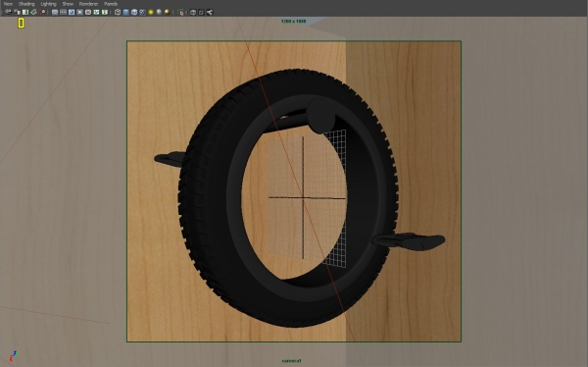Toggle the Safe Title icon

tap(105, 12)
